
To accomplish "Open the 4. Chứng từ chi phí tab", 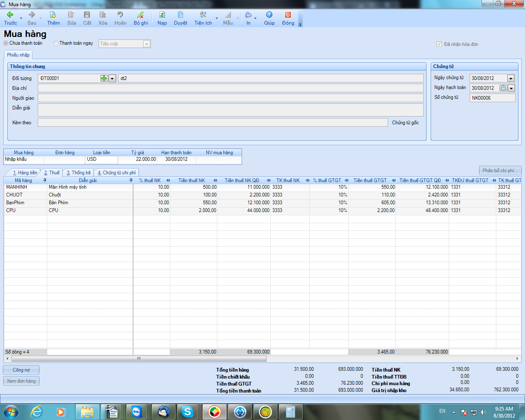I will 116,173.
